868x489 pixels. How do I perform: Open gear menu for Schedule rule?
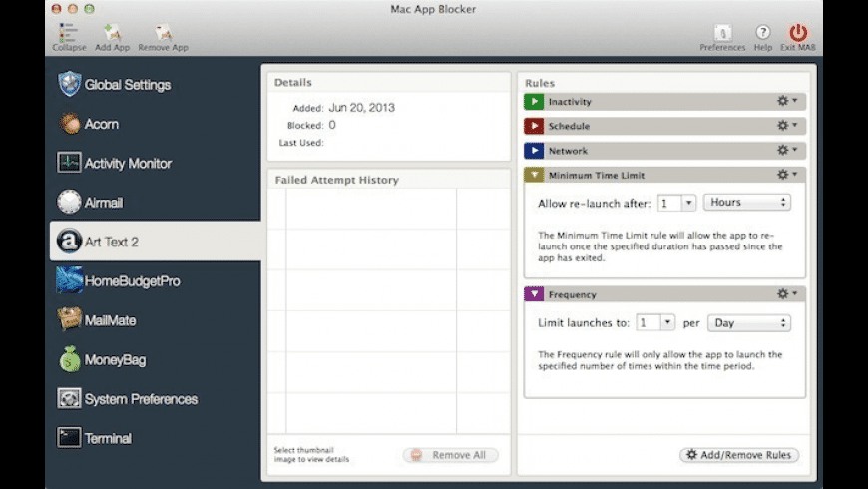tap(786, 125)
